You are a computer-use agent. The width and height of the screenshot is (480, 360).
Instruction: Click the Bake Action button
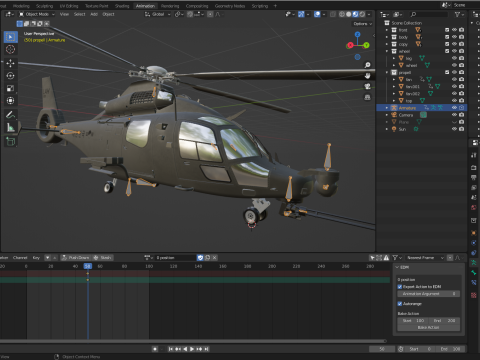point(429,328)
